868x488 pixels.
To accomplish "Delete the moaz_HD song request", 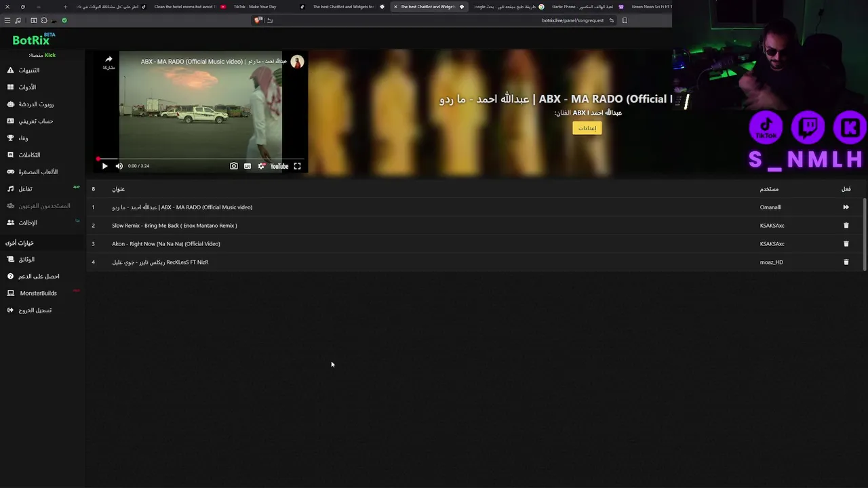I will [x=846, y=262].
